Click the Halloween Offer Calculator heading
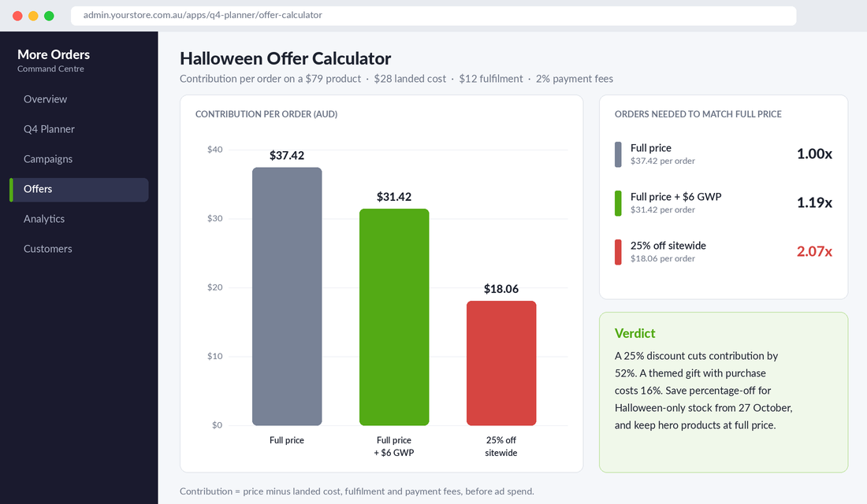867x504 pixels. [285, 58]
